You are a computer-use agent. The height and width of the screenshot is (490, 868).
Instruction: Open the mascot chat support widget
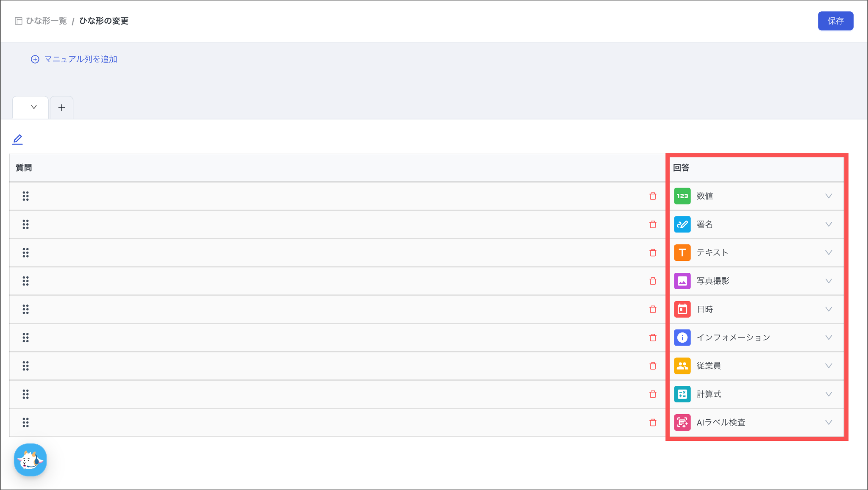coord(30,460)
